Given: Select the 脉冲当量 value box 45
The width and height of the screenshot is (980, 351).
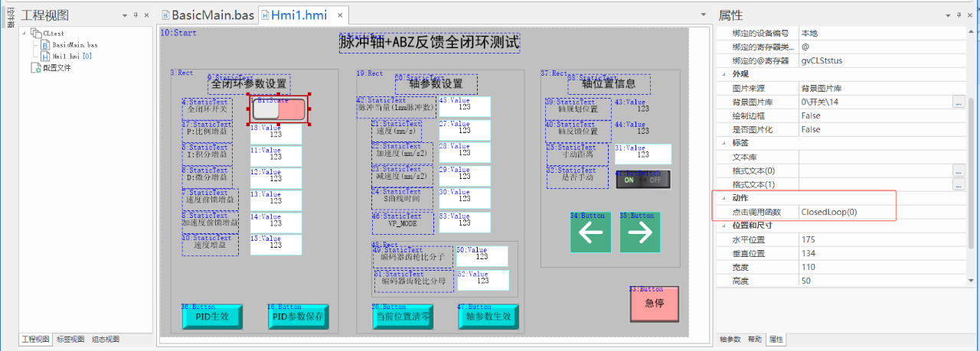Looking at the screenshot, I should pos(465,106).
